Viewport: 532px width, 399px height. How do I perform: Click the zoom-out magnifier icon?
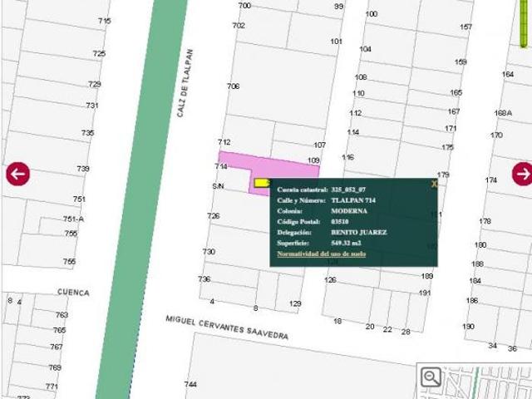coord(431,377)
